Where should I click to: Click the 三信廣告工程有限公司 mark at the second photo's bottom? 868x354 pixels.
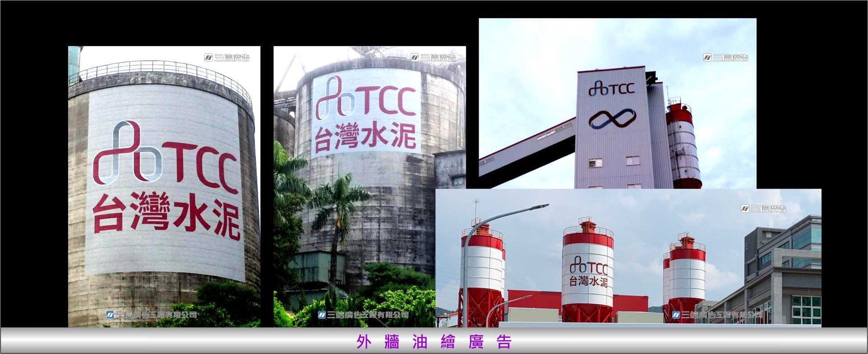coord(363,315)
